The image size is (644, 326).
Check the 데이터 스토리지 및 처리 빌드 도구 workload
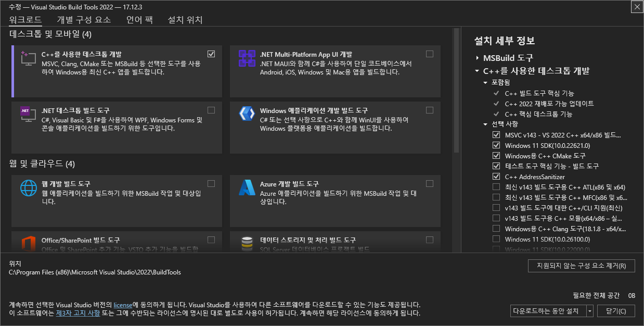430,240
